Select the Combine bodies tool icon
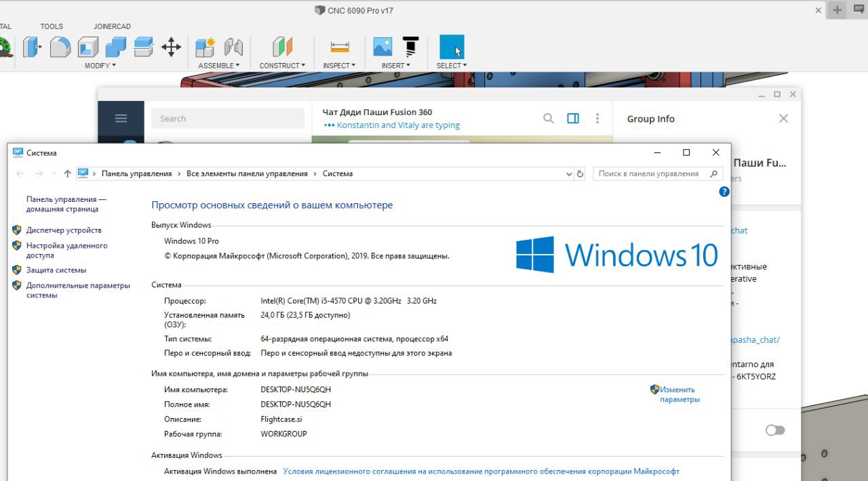The image size is (868, 481). tap(116, 47)
